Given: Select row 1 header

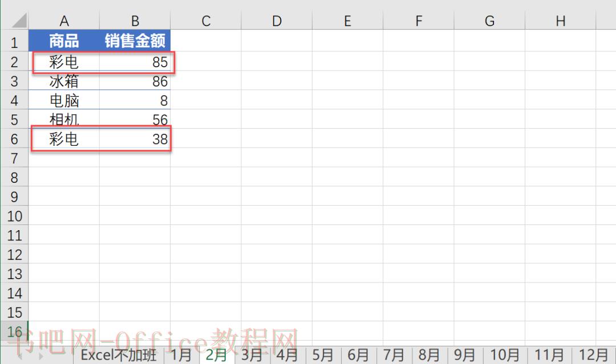Looking at the screenshot, I should (x=14, y=42).
